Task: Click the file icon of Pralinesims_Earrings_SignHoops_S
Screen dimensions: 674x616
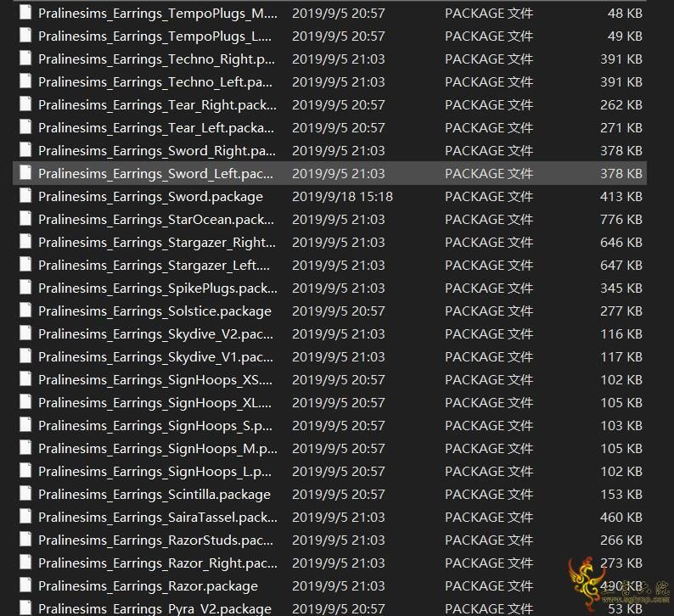Action: [x=25, y=425]
